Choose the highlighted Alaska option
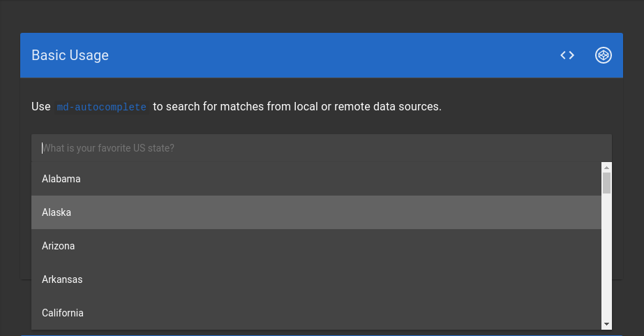Image resolution: width=644 pixels, height=336 pixels. [316, 212]
